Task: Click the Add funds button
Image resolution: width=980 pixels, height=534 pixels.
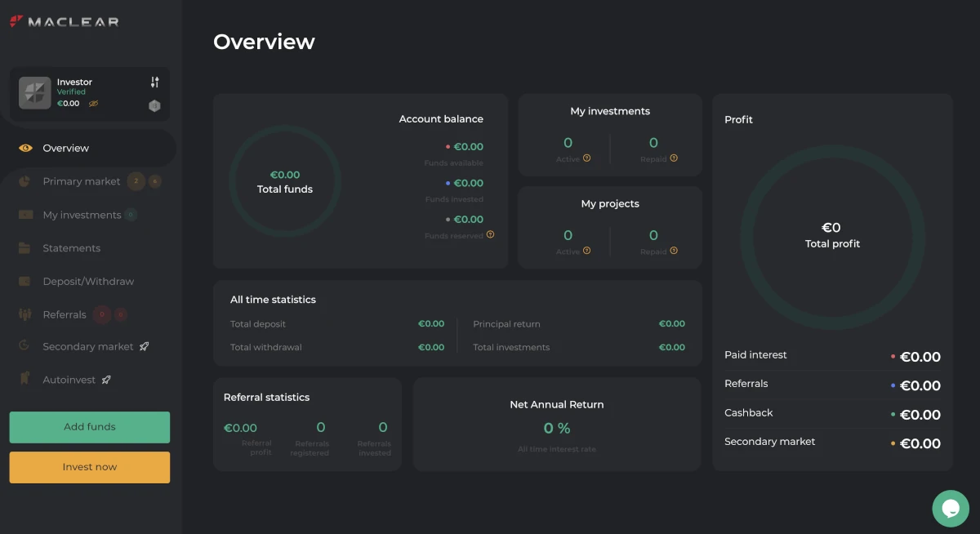Action: click(90, 427)
